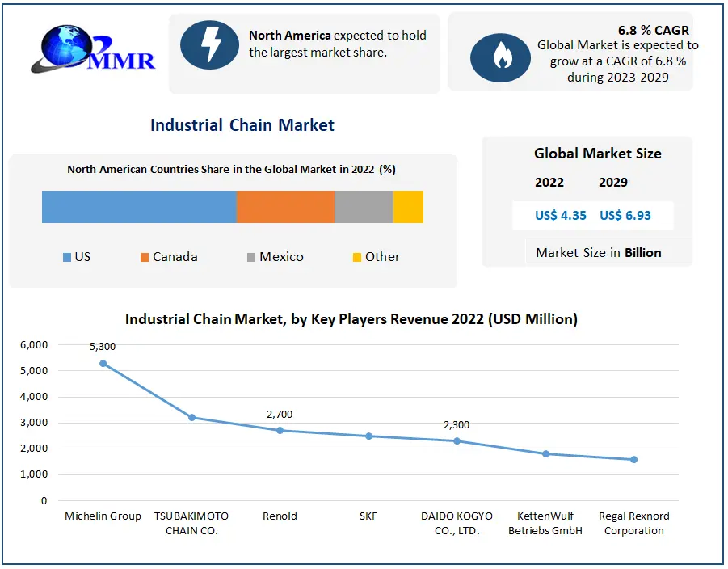Select the blue US bar segment
The width and height of the screenshot is (728, 569).
pyautogui.click(x=139, y=207)
